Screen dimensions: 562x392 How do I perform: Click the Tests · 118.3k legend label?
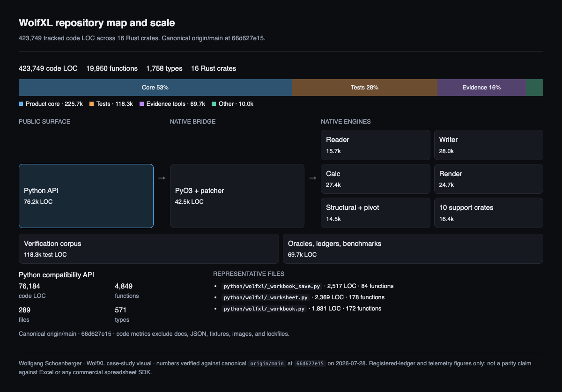click(x=115, y=104)
